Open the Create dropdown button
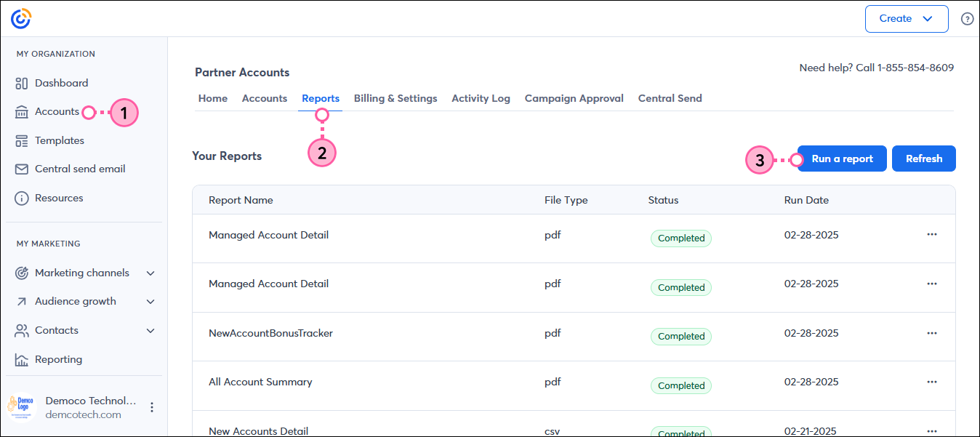Image resolution: width=980 pixels, height=437 pixels. click(907, 19)
